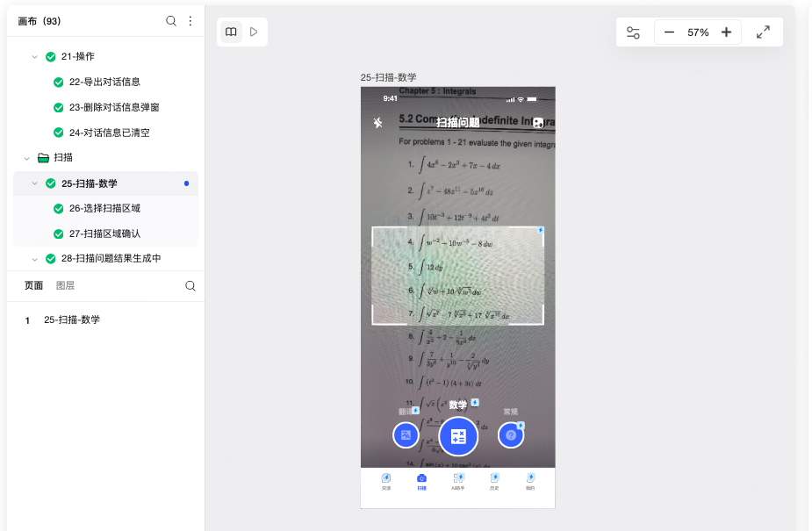This screenshot has height=531, width=812.
Task: Expand the 28-扫描问题结果生成中 node
Action: [x=35, y=259]
